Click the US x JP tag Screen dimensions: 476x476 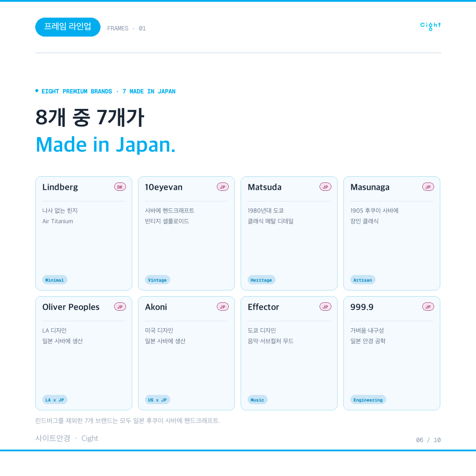(157, 400)
